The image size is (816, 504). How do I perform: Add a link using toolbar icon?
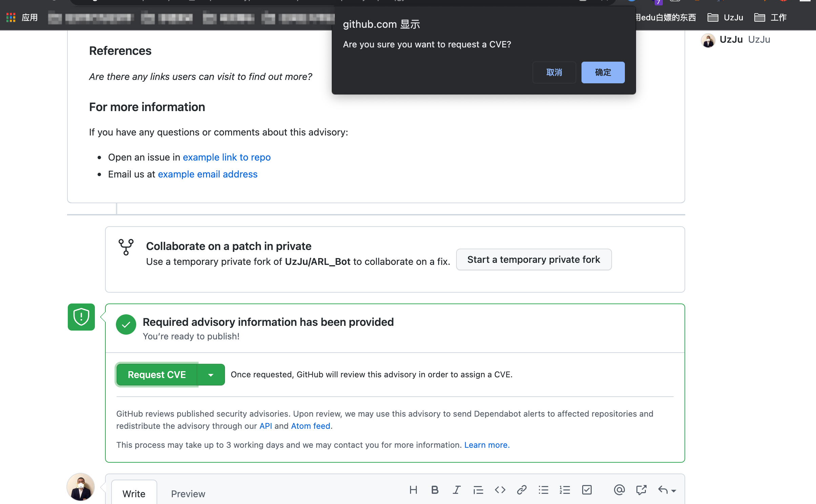point(522,490)
